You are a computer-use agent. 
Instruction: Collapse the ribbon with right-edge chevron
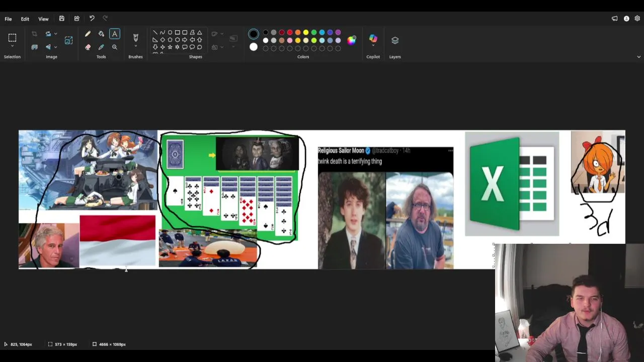pos(638,57)
